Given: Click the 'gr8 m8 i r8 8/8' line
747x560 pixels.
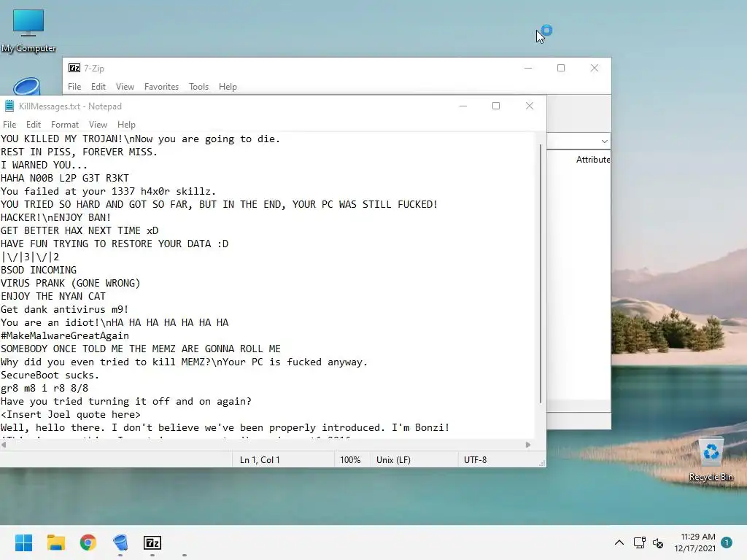Looking at the screenshot, I should (x=44, y=388).
